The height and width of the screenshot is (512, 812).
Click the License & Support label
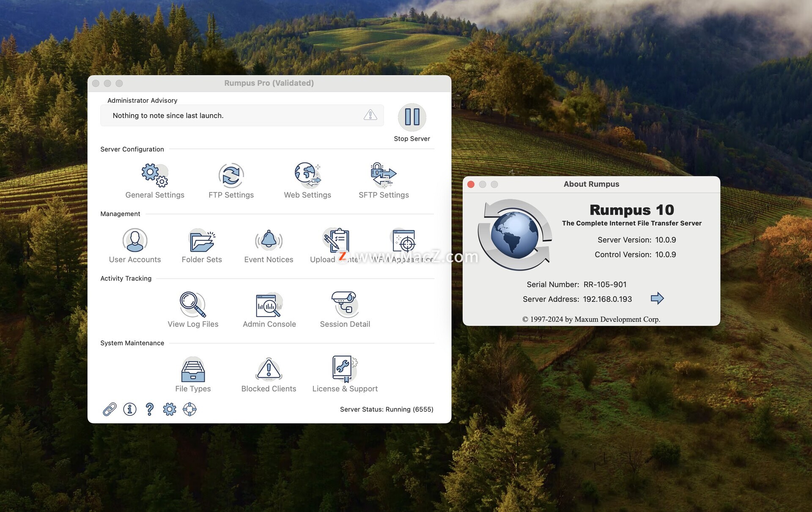tap(345, 389)
